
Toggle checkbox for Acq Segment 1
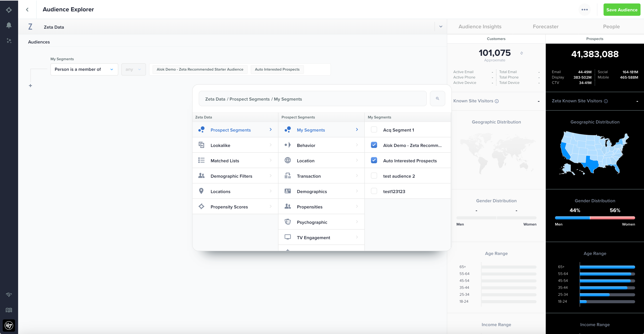tap(374, 130)
